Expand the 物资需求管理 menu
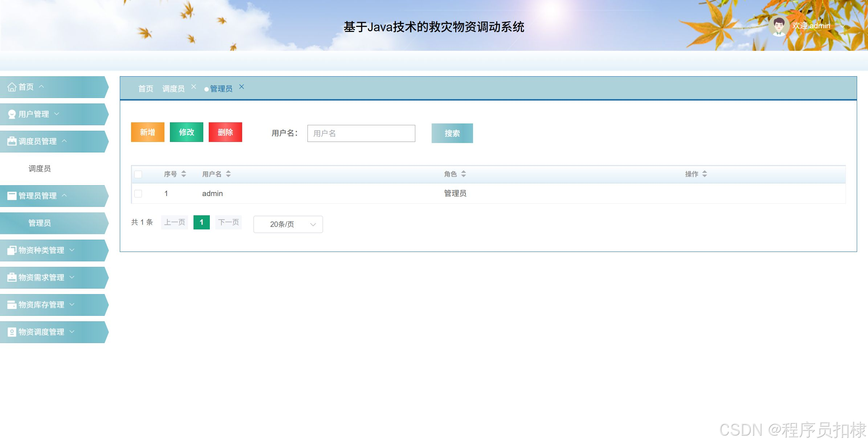The height and width of the screenshot is (444, 868). [41, 277]
